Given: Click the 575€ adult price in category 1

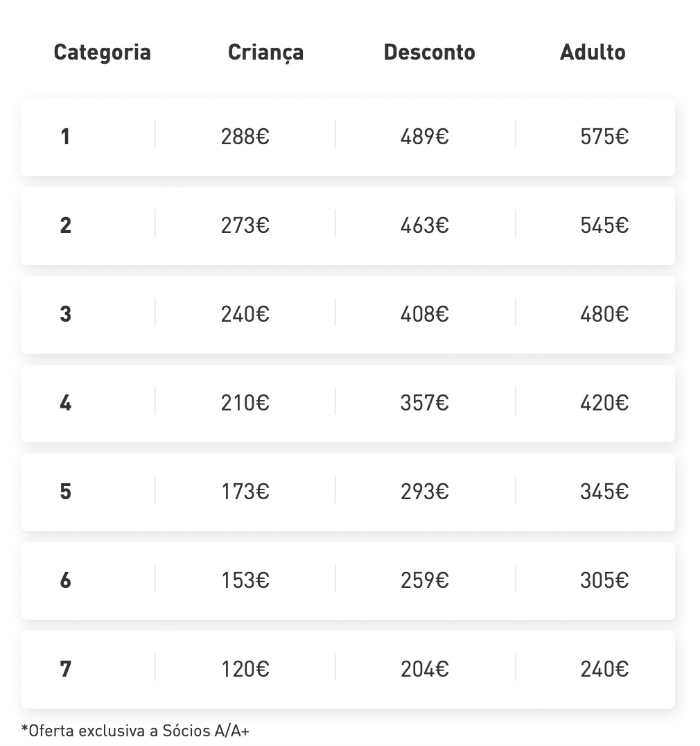Looking at the screenshot, I should point(604,137).
